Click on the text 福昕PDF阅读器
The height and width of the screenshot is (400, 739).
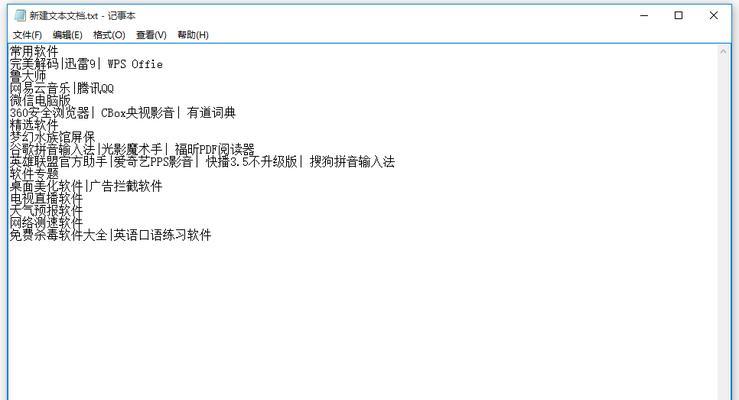coord(214,149)
